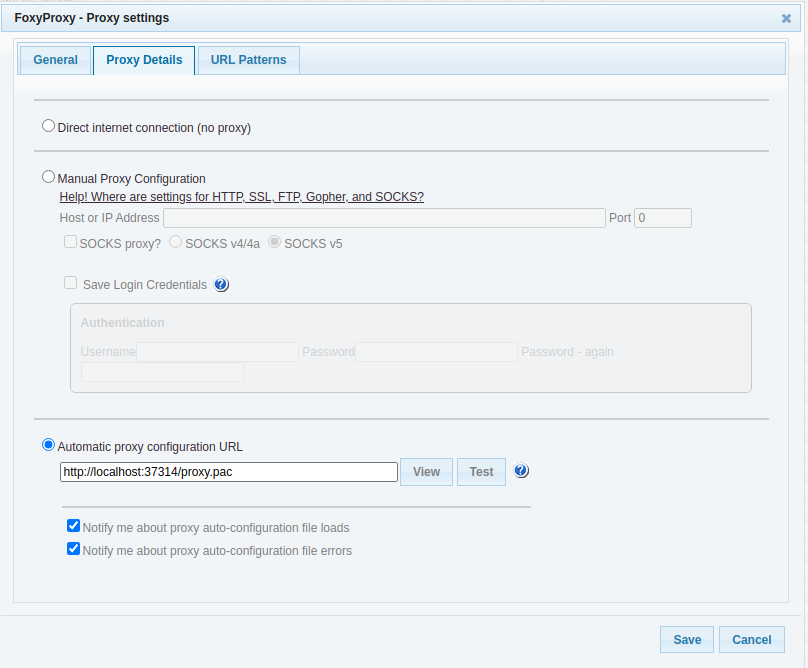
Task: Click the dialog title 'FoxyProxy - Proxy settings'
Action: point(92,18)
